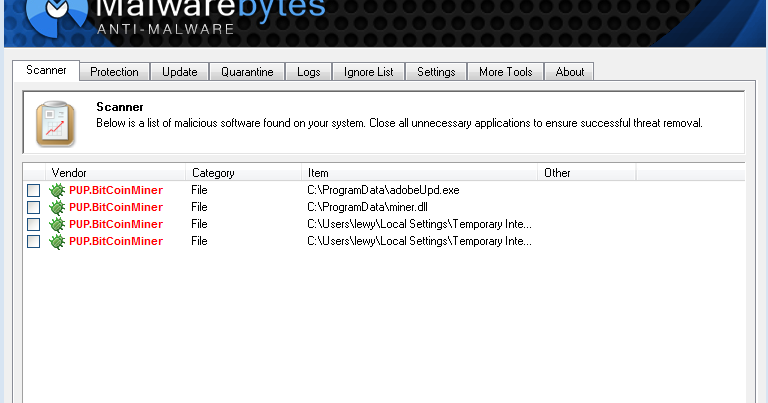The width and height of the screenshot is (768, 403).
Task: Tick the checkbox for adobeUpd.exe
Action: tap(33, 190)
